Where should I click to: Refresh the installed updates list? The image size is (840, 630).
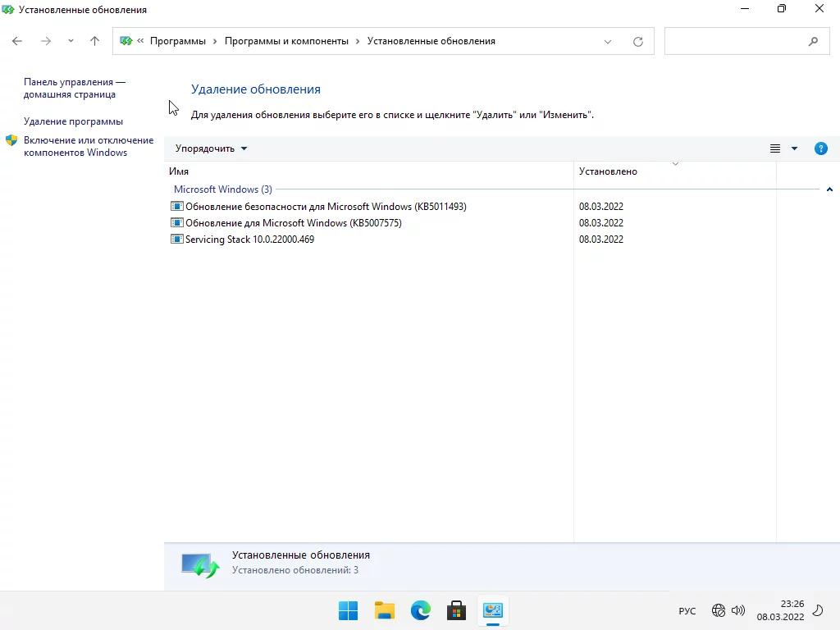[638, 42]
